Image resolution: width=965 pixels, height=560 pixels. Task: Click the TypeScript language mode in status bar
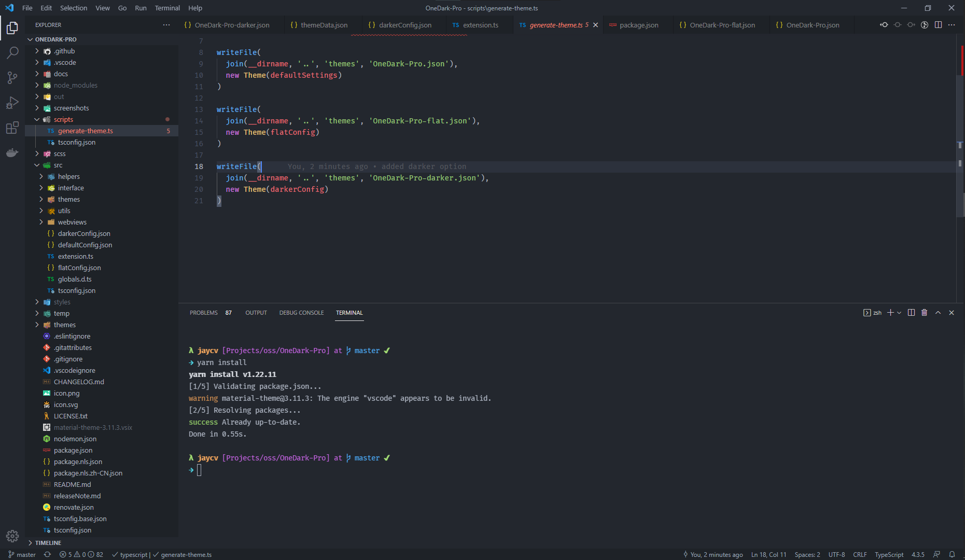click(889, 554)
